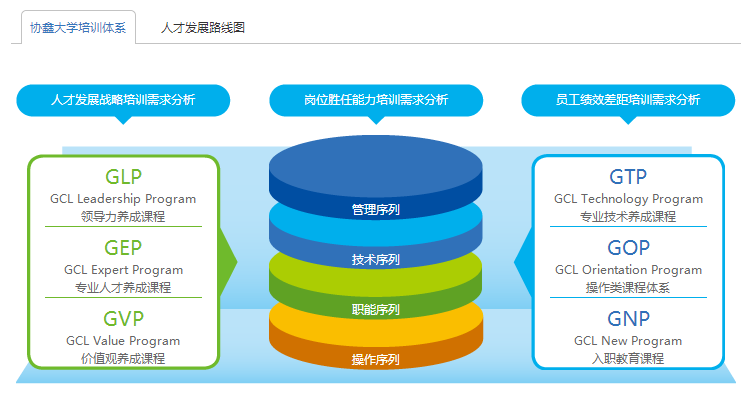Image resolution: width=755 pixels, height=401 pixels.
Task: Click the 价值观养成课程 label
Action: coord(123,359)
